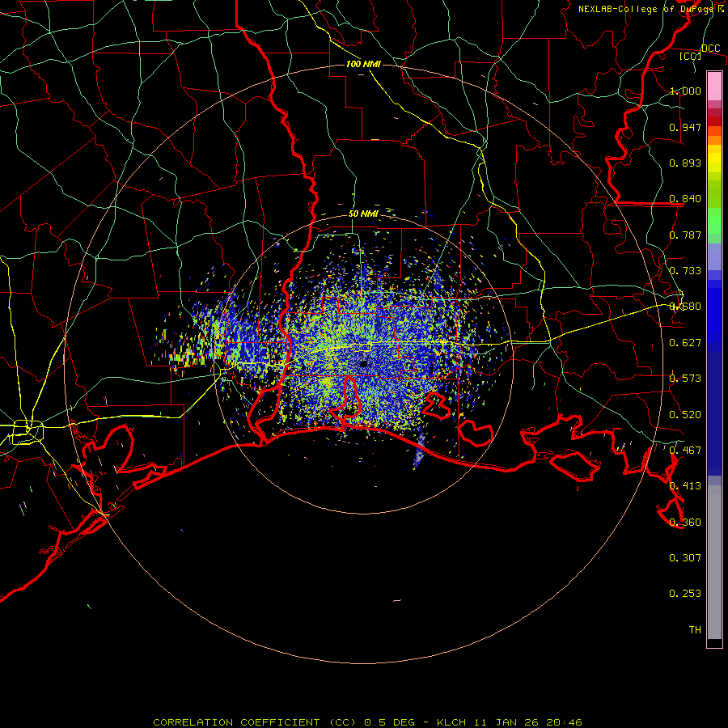Click the 0.307 color scale label
The width and height of the screenshot is (728, 728).
685,558
